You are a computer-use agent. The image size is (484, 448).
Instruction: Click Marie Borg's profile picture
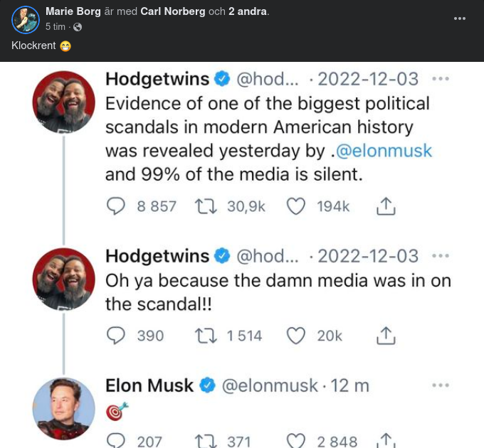click(24, 19)
